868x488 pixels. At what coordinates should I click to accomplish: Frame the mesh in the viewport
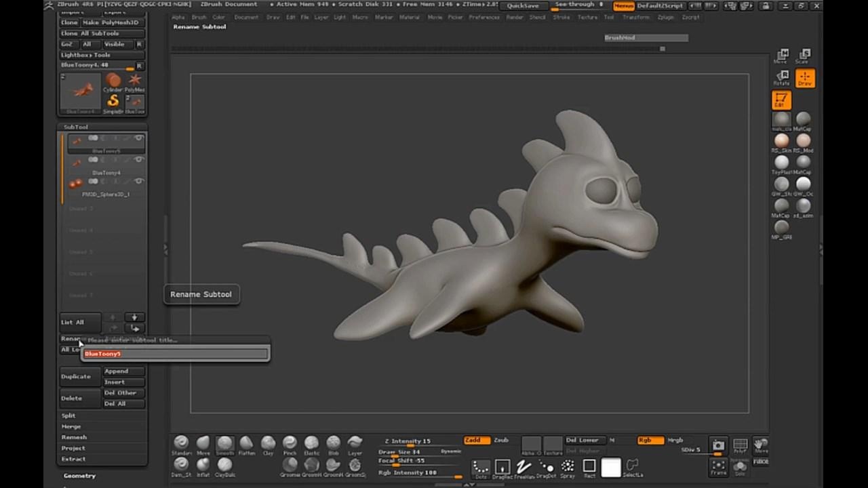(718, 466)
